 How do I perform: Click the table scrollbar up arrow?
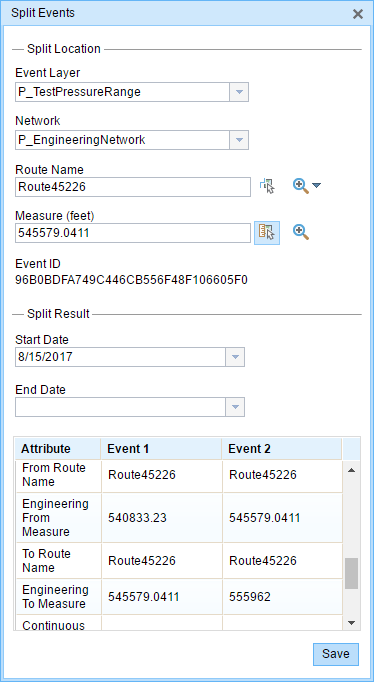pos(351,470)
